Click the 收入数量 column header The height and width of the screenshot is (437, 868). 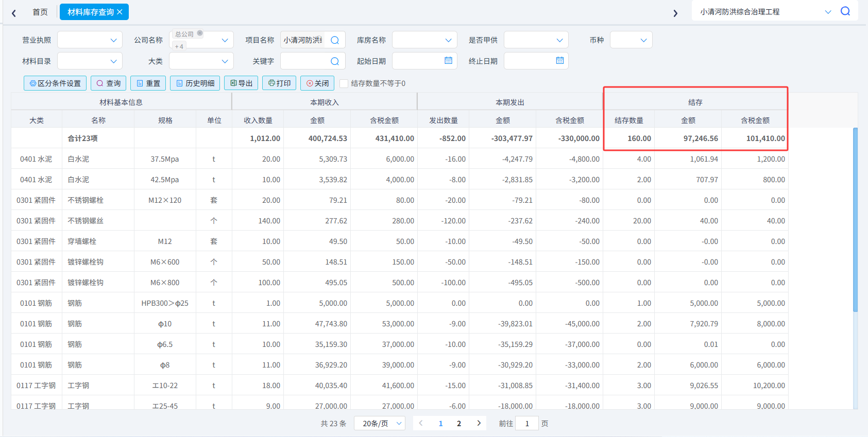click(x=258, y=120)
